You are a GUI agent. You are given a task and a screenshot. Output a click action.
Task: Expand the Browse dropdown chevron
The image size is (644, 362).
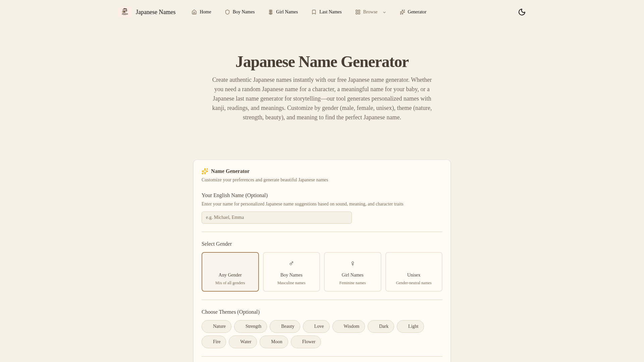[x=384, y=12]
